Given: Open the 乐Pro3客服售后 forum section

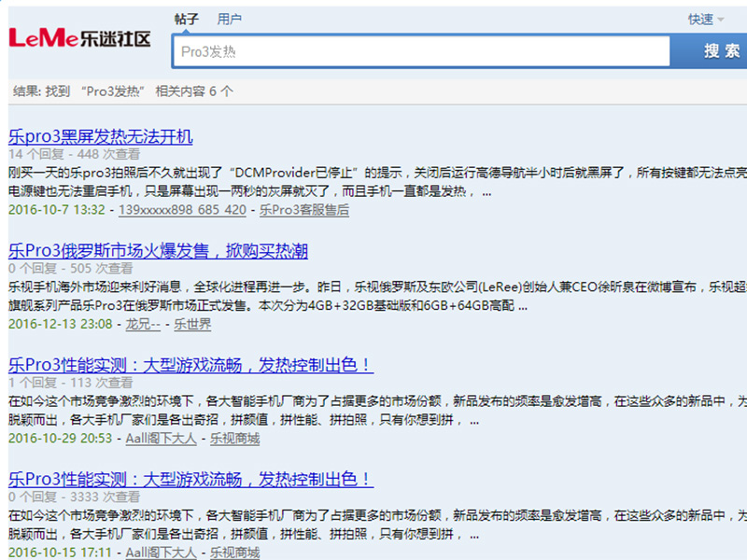Looking at the screenshot, I should point(304,209).
